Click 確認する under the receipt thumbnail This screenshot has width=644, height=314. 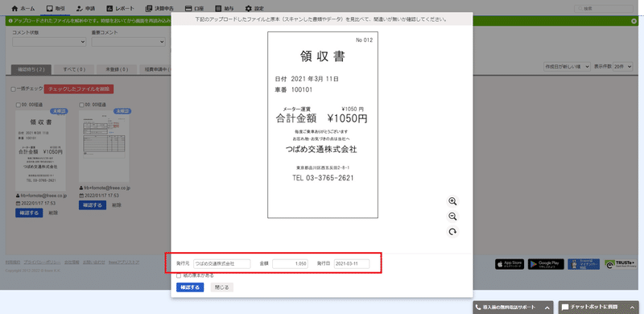29,213
